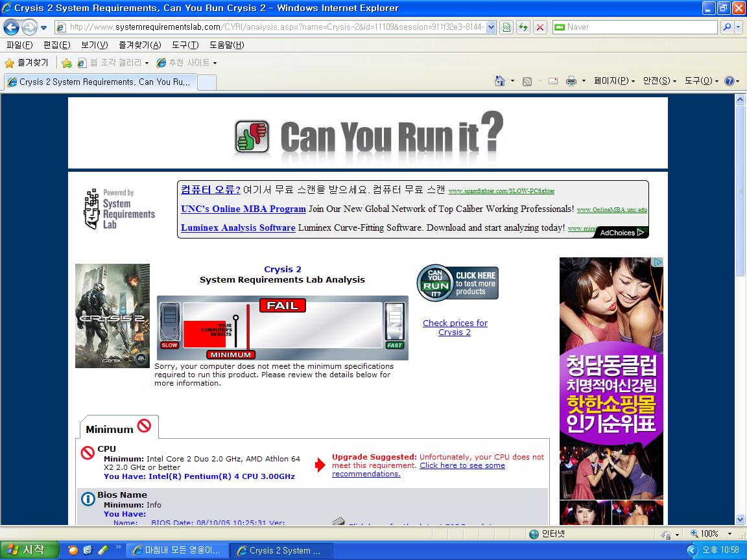Click the browser Back arrow button
Viewport: 747px width, 560px height.
(x=12, y=27)
